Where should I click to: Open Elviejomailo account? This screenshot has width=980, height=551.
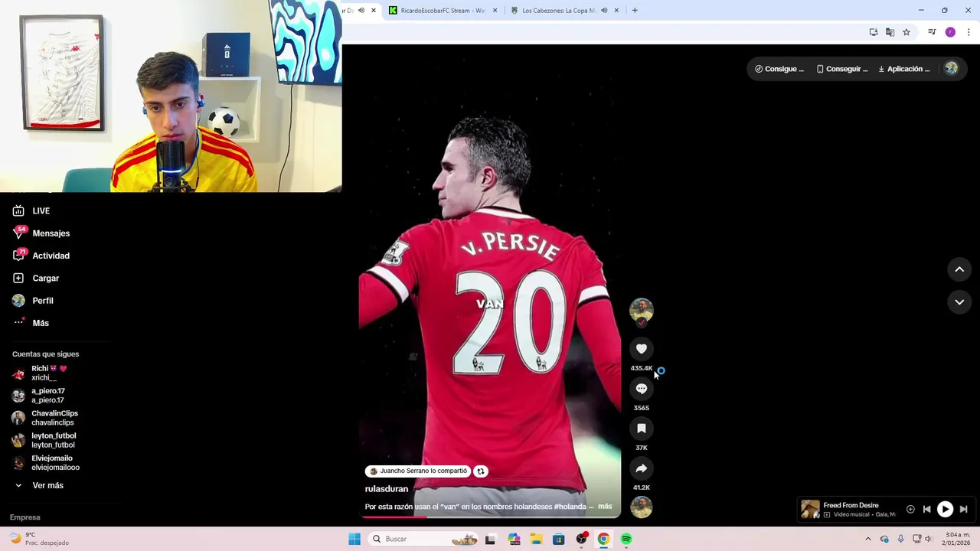[45, 463]
